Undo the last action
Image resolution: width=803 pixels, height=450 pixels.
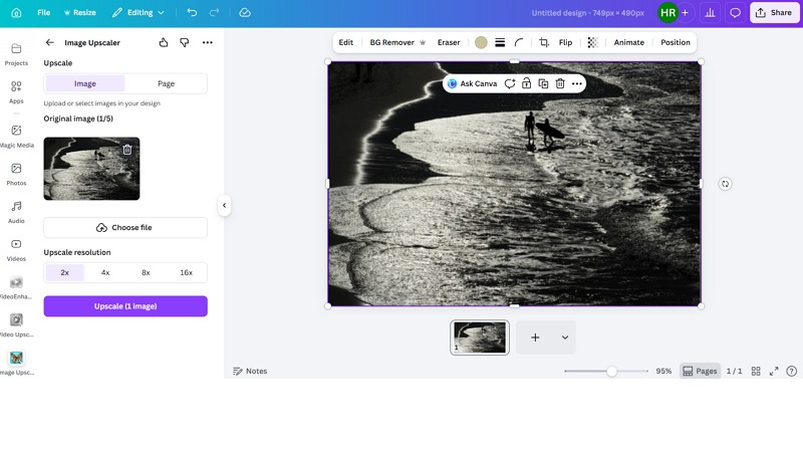[x=192, y=13]
